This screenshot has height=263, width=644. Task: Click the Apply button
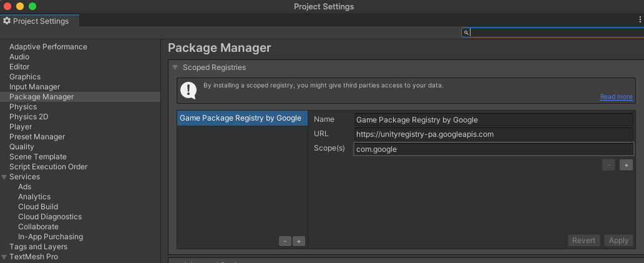click(x=618, y=241)
